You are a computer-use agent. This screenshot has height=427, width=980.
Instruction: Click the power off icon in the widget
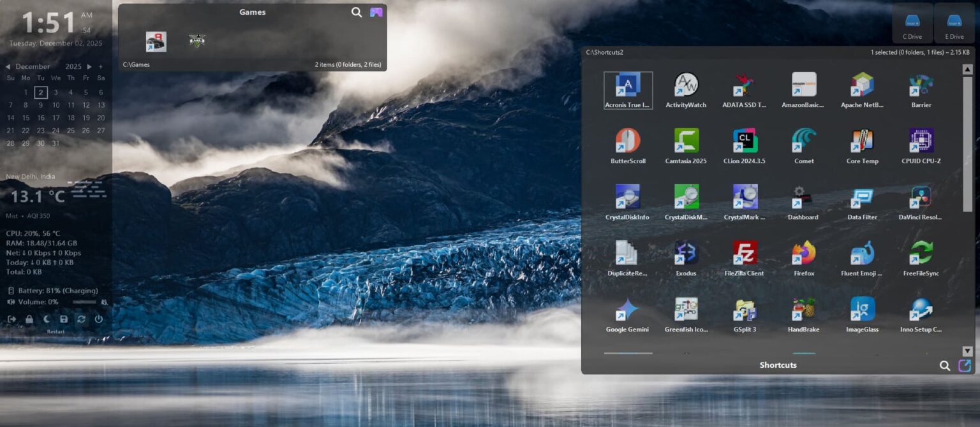coord(99,319)
